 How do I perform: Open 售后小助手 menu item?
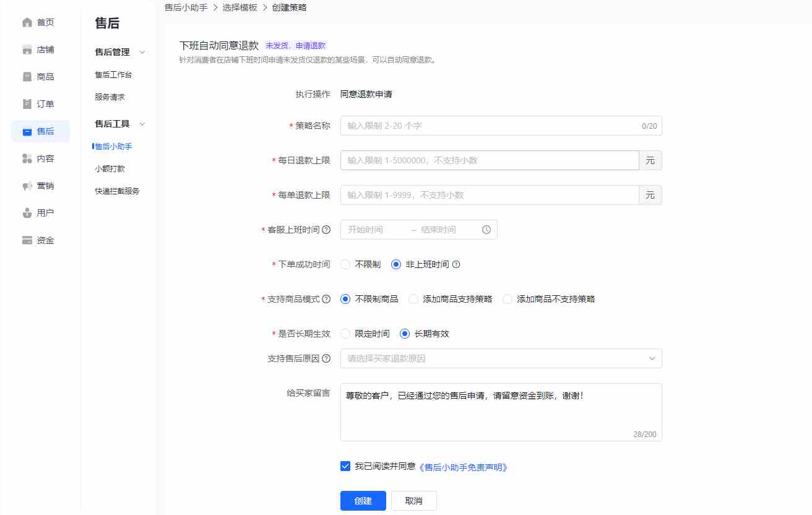coord(113,147)
